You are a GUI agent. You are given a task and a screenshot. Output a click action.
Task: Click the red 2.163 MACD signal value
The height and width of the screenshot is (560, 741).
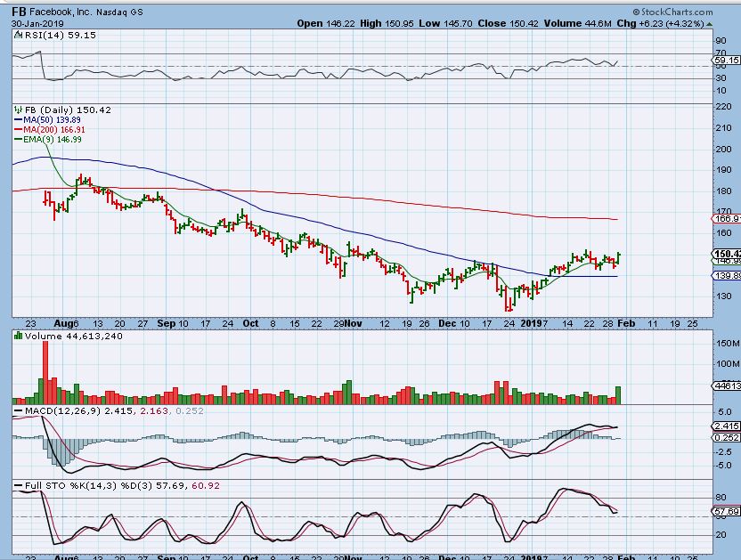[x=153, y=411]
